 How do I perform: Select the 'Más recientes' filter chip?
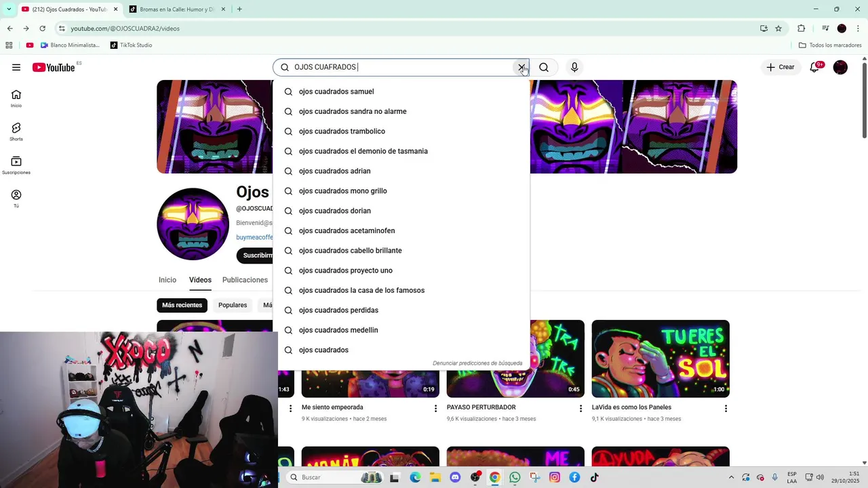point(182,305)
